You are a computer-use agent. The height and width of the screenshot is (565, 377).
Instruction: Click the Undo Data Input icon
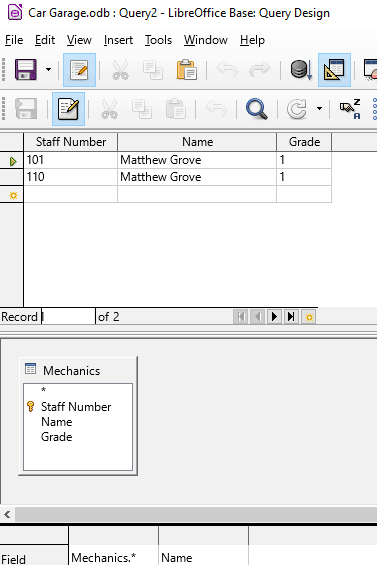[x=216, y=109]
